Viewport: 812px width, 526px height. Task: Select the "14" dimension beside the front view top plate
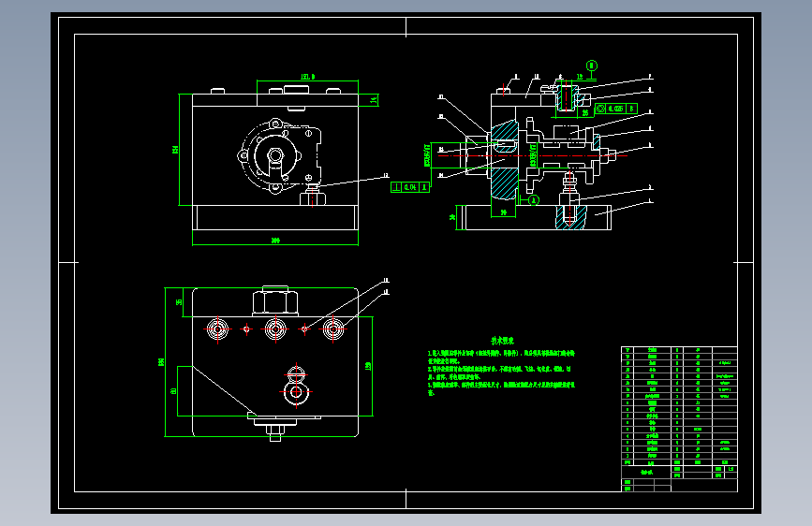[x=374, y=100]
